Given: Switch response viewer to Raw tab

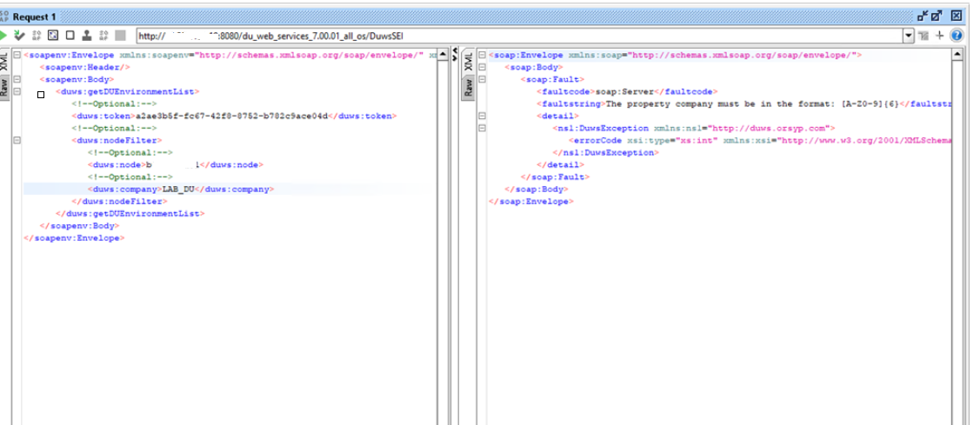Looking at the screenshot, I should pos(469,87).
